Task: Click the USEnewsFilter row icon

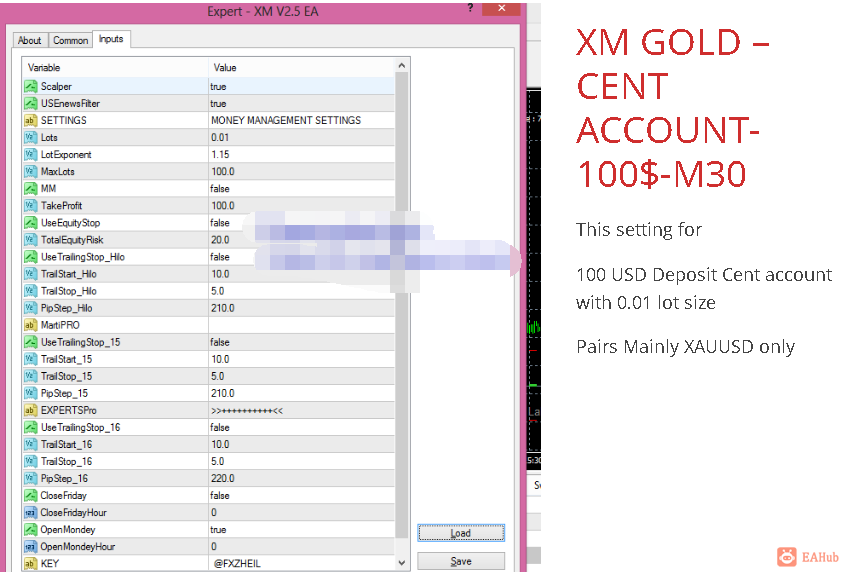Action: tap(31, 103)
